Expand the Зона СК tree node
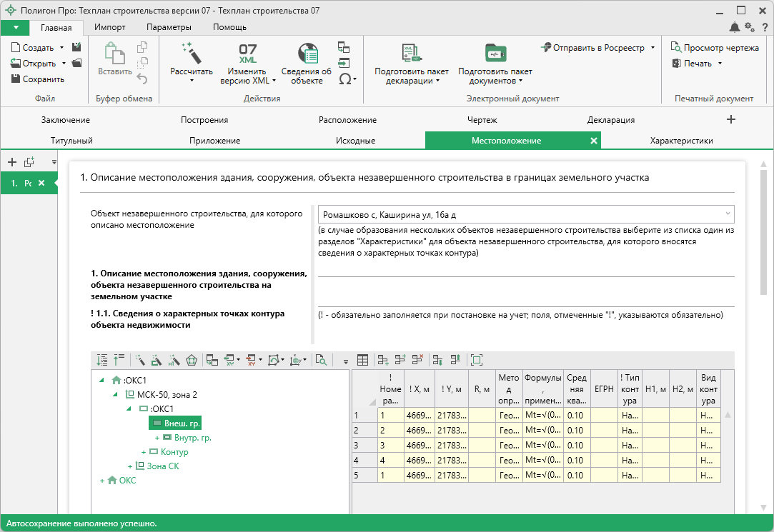The image size is (774, 532). pos(129,466)
